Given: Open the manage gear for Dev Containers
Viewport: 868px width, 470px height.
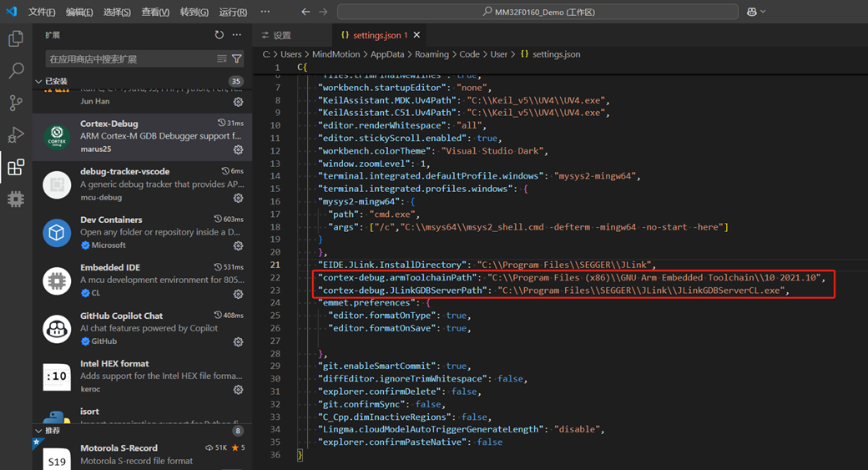Looking at the screenshot, I should (238, 246).
